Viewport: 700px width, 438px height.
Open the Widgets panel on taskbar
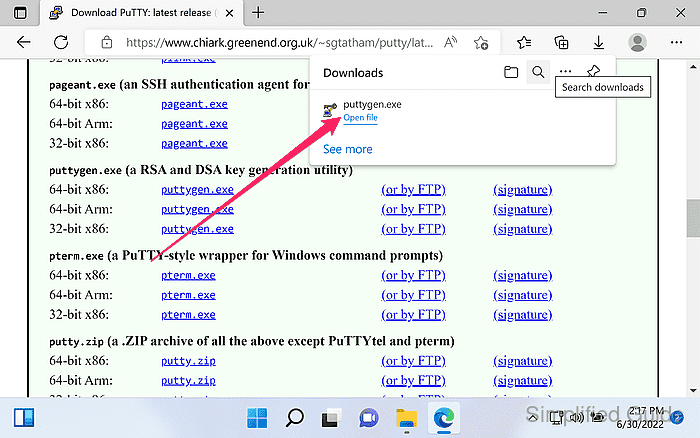tap(24, 418)
